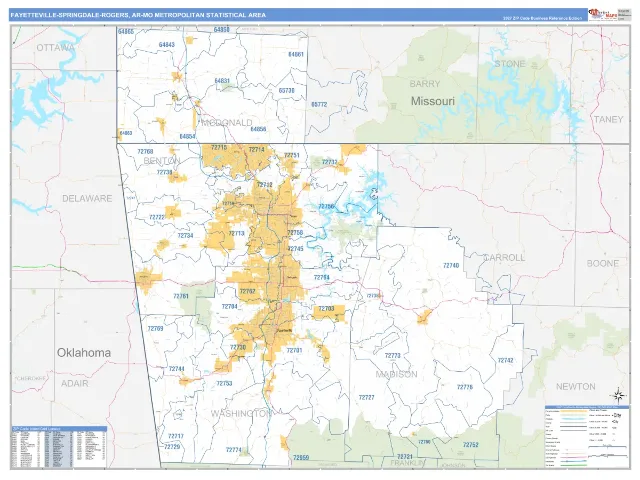
Task: Select the BARRY county label
Action: [424, 84]
